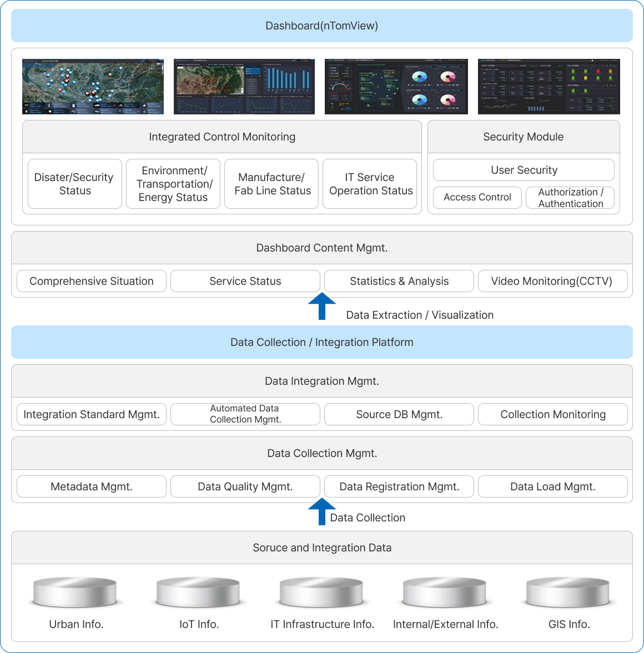Select Data Collection / Integration Platform bar
644x653 pixels.
click(x=322, y=342)
